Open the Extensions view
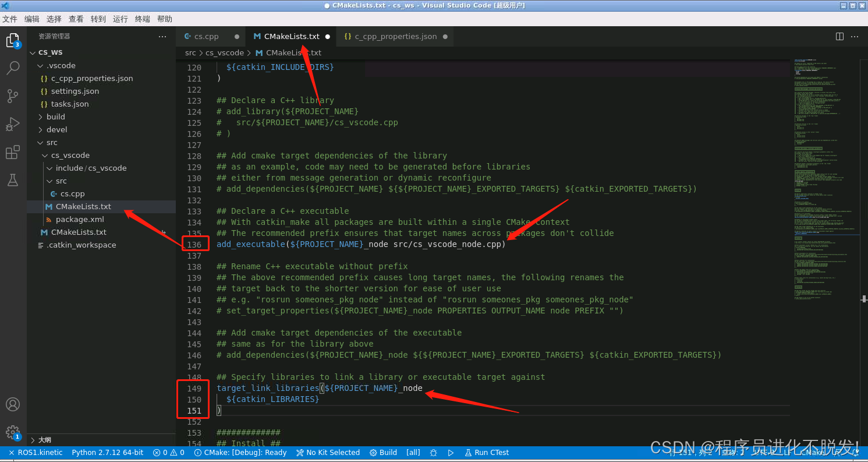The image size is (868, 462). point(13,152)
